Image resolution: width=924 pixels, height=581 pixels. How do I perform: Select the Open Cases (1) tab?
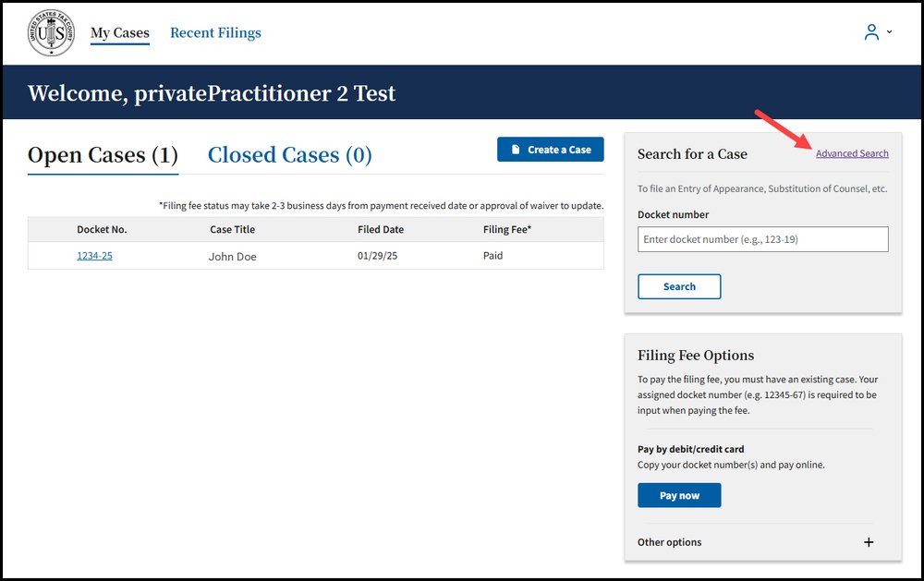[x=103, y=155]
